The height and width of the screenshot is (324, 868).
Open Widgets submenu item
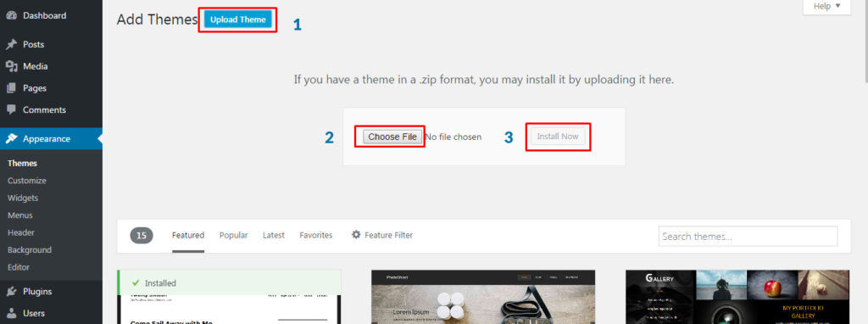click(23, 198)
